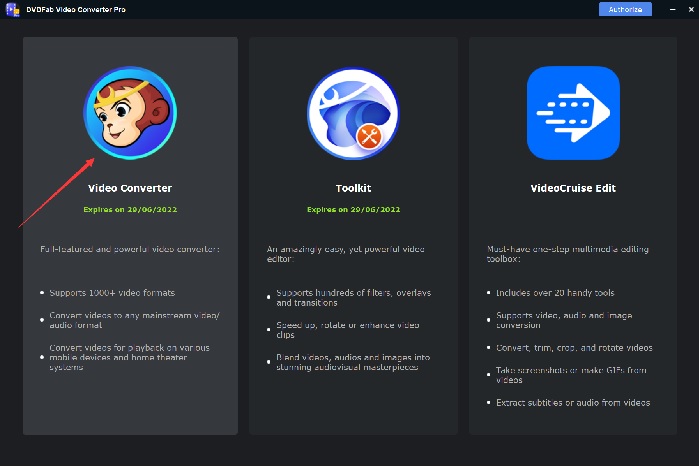The image size is (699, 467).
Task: Click the DVDFab app logo in title bar
Action: pos(12,9)
